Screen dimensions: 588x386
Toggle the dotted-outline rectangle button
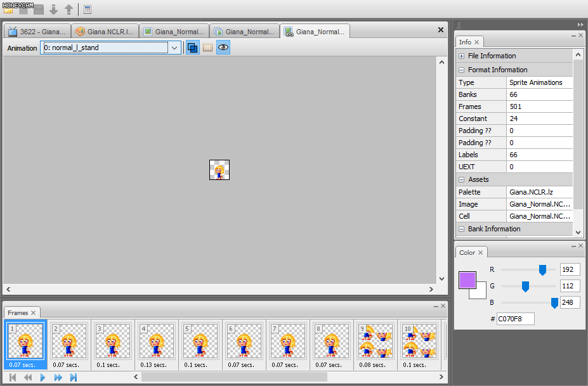(x=208, y=48)
